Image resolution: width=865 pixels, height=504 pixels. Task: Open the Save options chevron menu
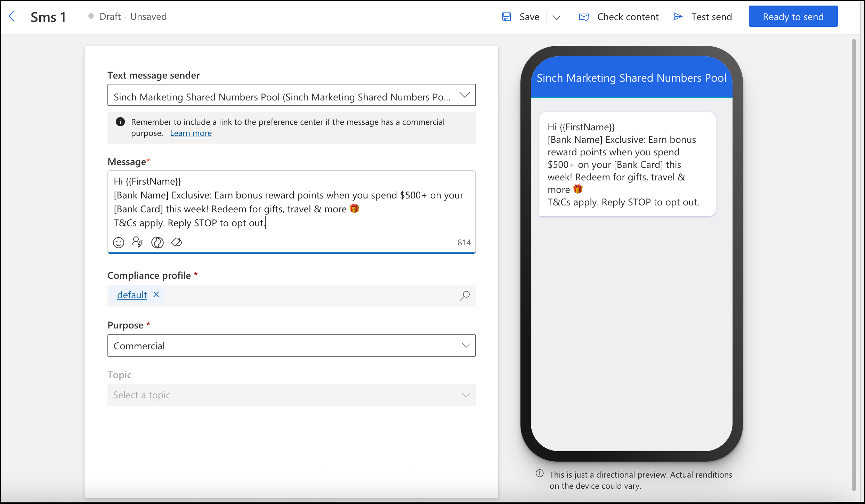555,17
